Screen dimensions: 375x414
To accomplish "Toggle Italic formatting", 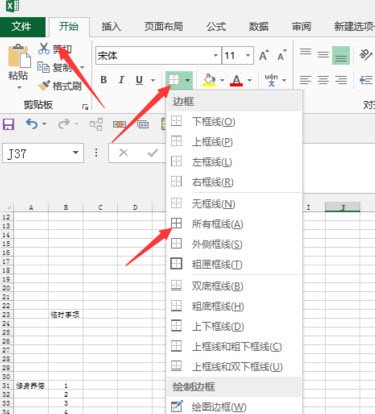I will [x=121, y=80].
